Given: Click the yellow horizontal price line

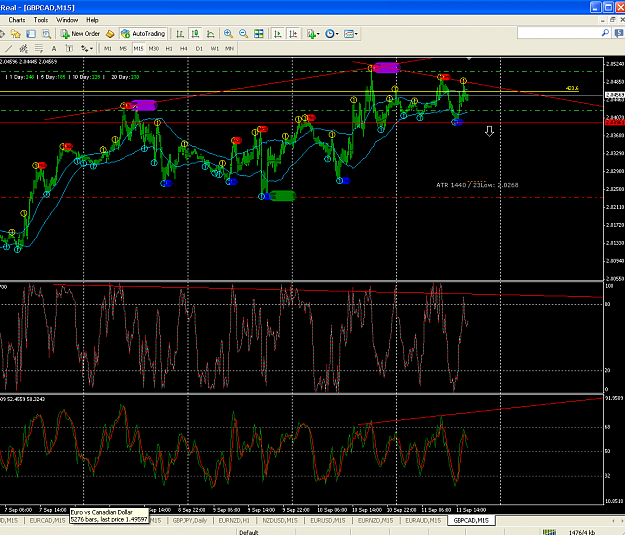Looking at the screenshot, I should 289,92.
